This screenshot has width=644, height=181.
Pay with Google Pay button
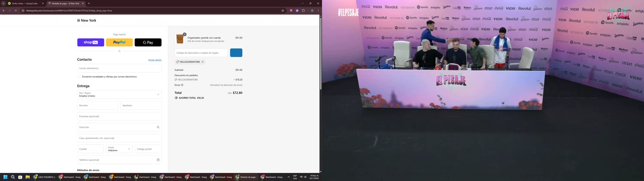click(148, 42)
